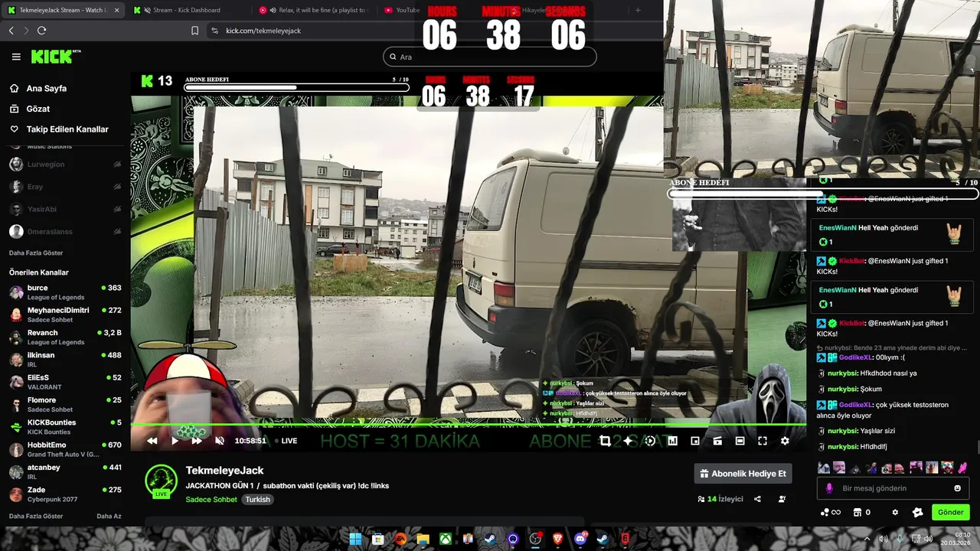Rewind the stream playback

tap(152, 441)
